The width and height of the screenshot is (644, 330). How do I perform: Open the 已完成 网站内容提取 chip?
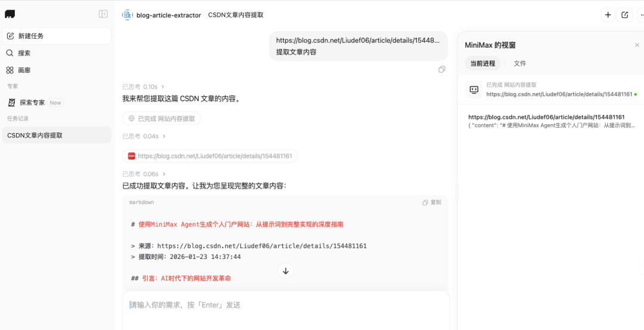[x=162, y=118]
